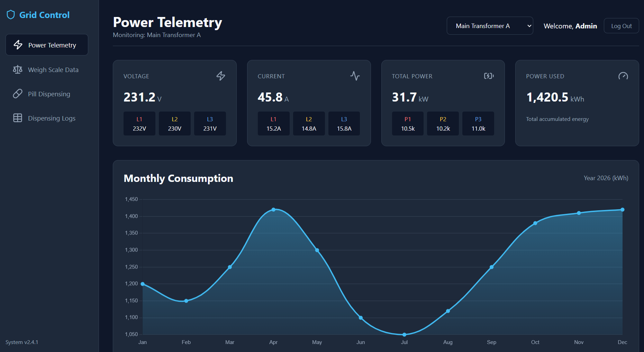Select the L1 232V voltage phase tile
The height and width of the screenshot is (352, 644).
139,123
